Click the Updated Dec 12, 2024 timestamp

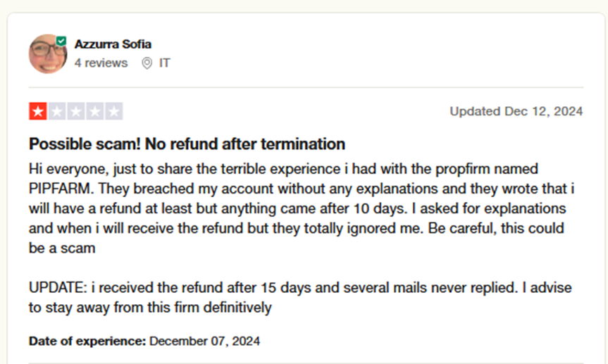pyautogui.click(x=516, y=111)
